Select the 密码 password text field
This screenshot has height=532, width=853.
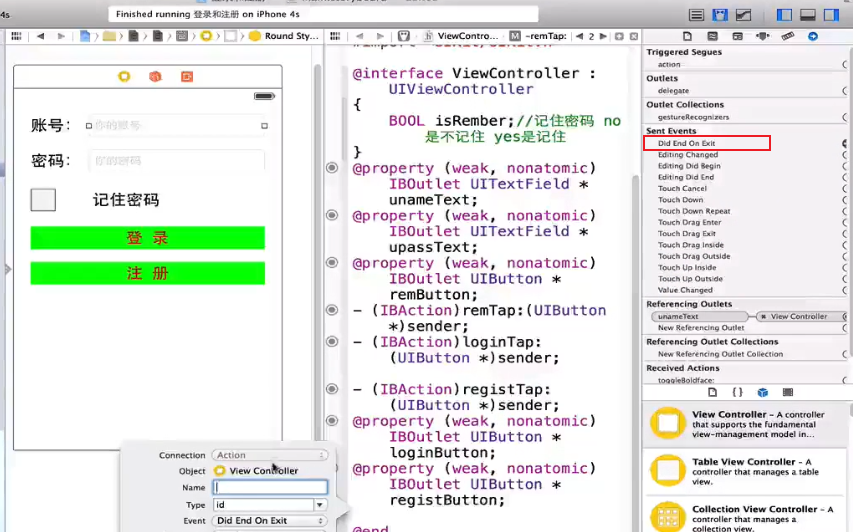[176, 160]
